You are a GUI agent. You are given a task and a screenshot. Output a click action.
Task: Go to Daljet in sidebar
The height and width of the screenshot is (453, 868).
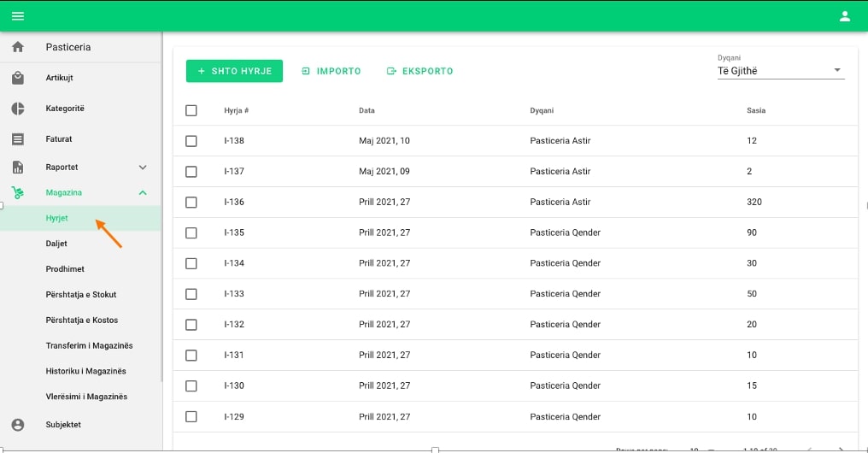click(x=56, y=244)
